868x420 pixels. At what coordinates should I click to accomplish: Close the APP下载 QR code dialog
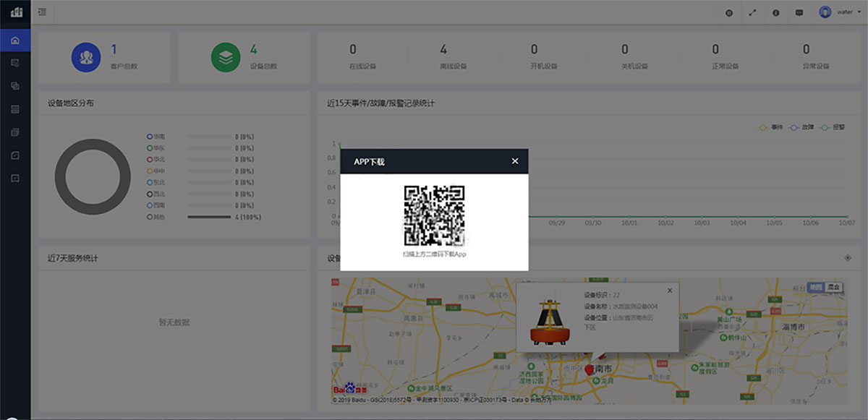coord(515,161)
